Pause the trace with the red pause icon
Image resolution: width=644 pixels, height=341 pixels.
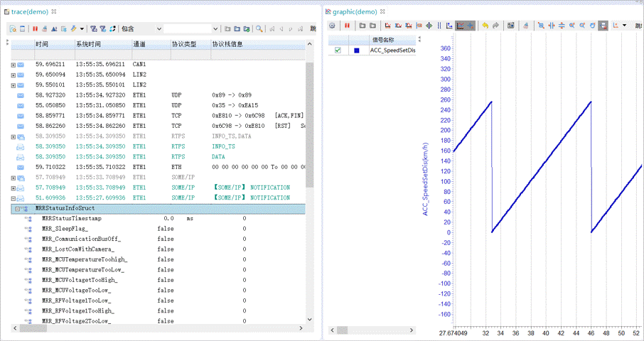35,29
